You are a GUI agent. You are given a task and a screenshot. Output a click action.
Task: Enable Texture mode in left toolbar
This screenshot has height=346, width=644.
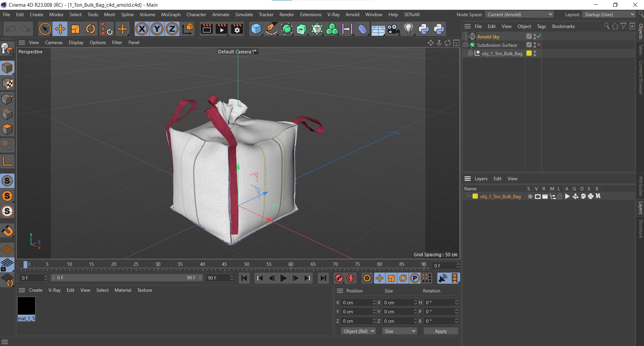(7, 84)
